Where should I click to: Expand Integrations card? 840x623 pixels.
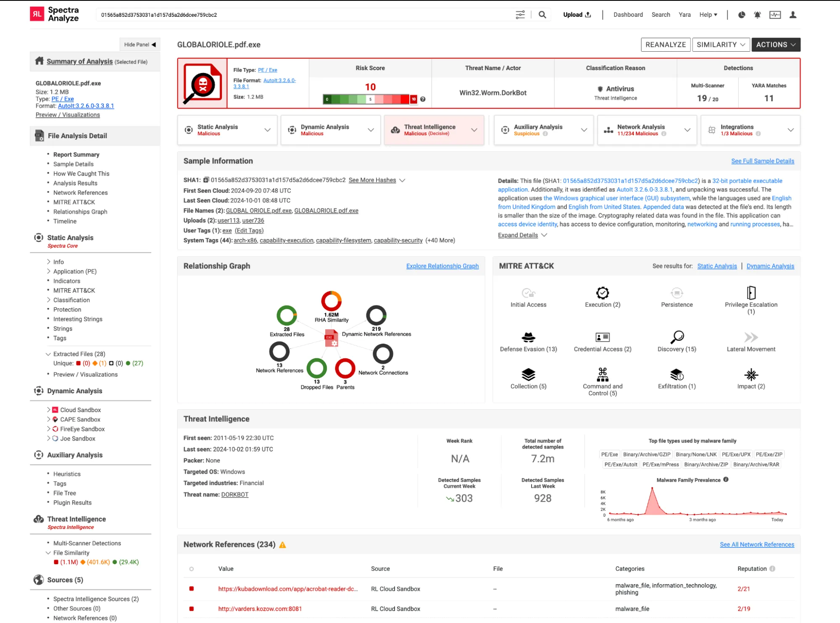coord(750,130)
